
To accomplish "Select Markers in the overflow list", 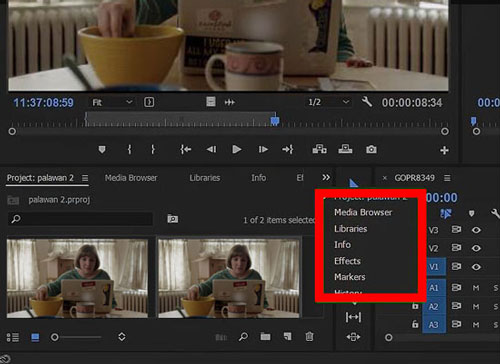I will click(350, 277).
